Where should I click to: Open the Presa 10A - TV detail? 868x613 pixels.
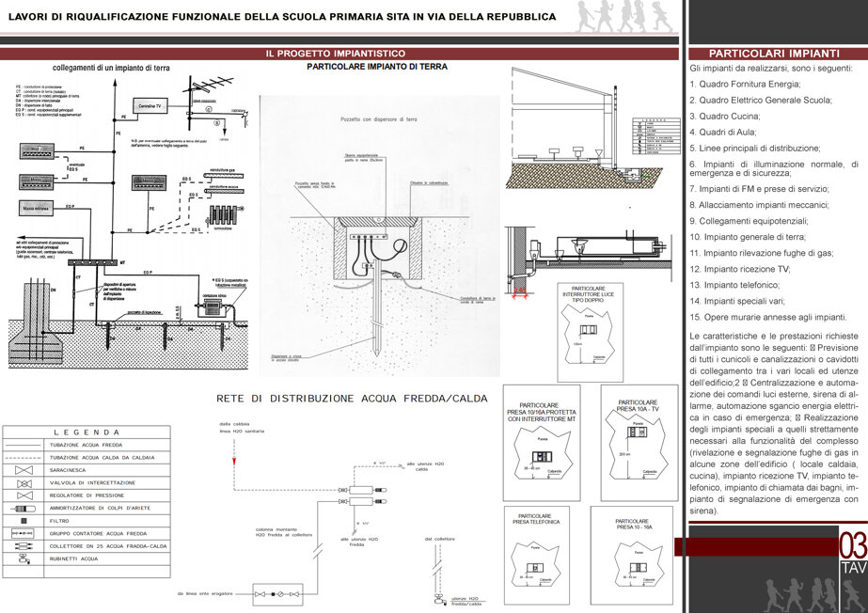pos(639,443)
